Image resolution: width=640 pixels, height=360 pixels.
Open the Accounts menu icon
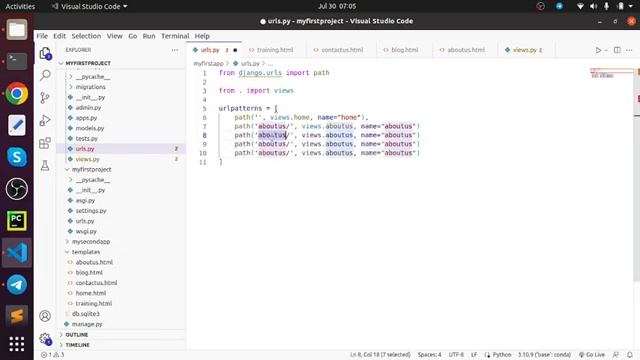pyautogui.click(x=45, y=316)
